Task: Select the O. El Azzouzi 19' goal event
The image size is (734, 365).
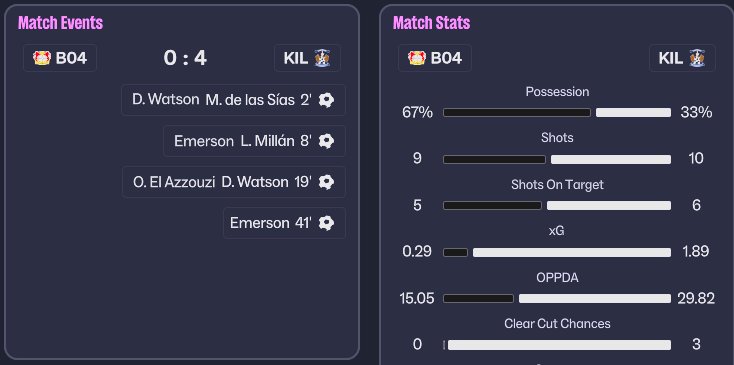Action: tap(234, 182)
